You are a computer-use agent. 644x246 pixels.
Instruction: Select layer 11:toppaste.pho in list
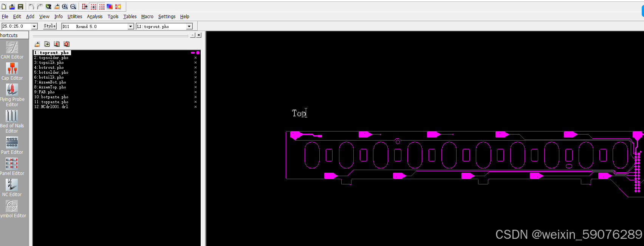[51, 102]
